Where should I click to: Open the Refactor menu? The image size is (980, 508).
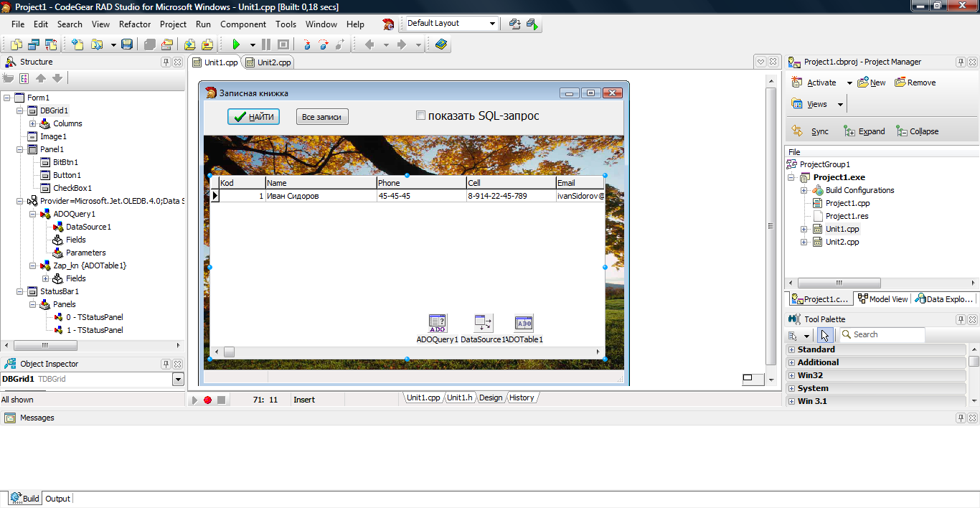coord(135,24)
